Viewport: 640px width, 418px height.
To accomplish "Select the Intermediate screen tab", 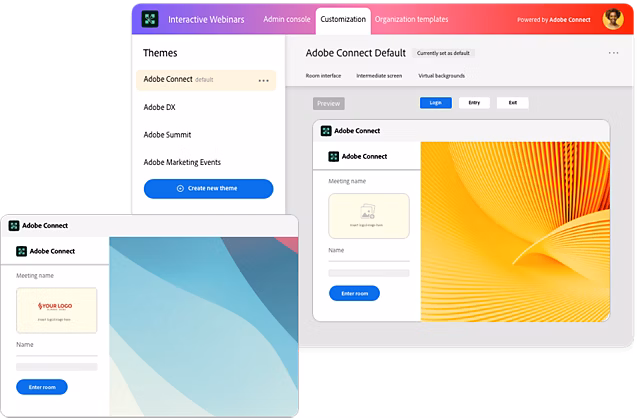I will 379,76.
